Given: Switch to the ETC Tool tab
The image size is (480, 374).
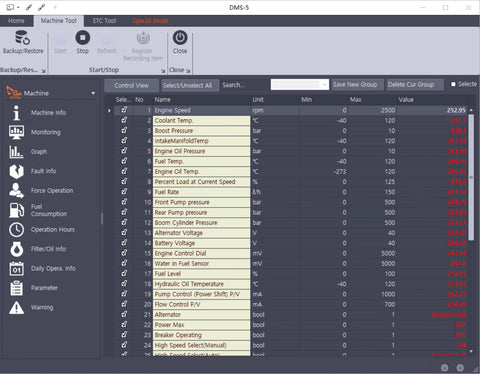Looking at the screenshot, I should pyautogui.click(x=104, y=21).
